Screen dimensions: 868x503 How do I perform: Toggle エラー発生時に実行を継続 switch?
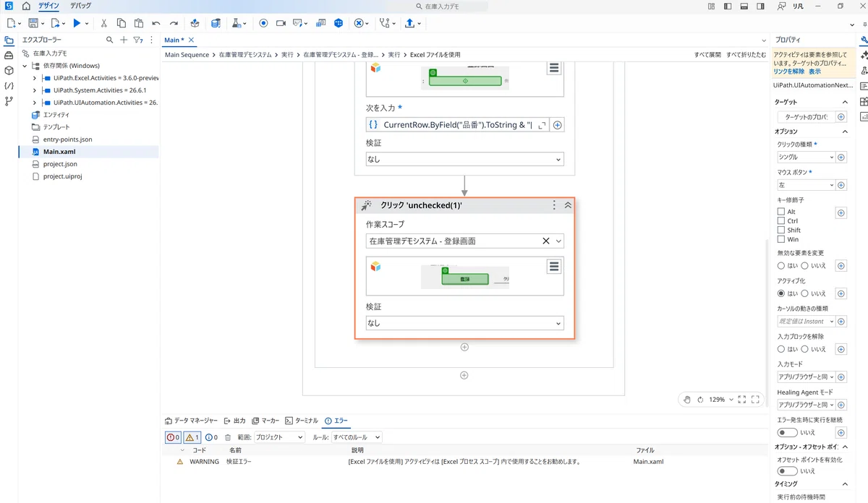(x=787, y=432)
